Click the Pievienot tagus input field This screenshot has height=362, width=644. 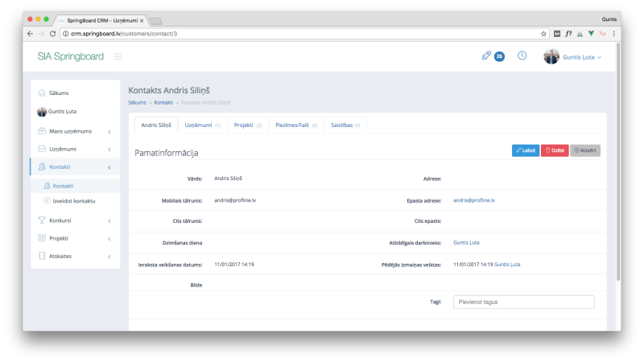click(x=524, y=302)
